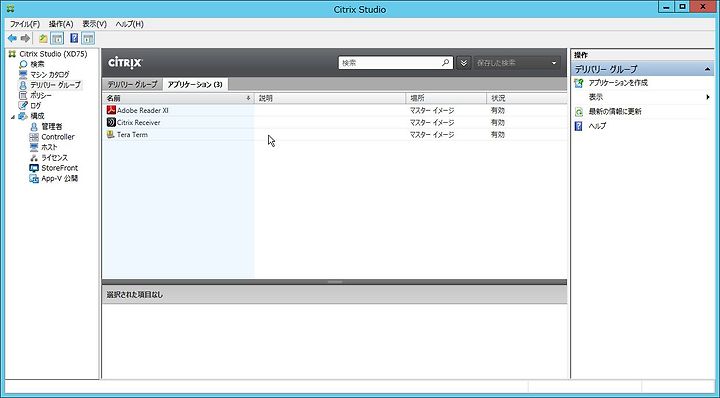Toggle the action pane toolbar icon
This screenshot has height=398, width=720.
[x=88, y=39]
